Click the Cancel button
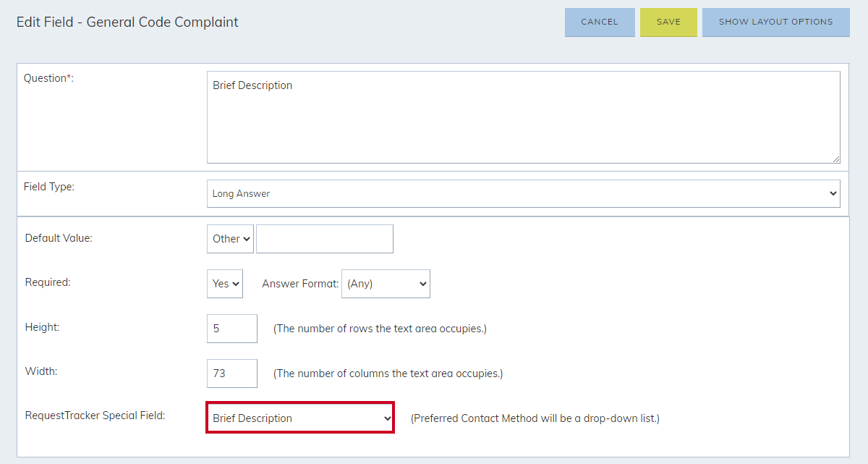Viewport: 868px width, 464px height. [x=600, y=22]
